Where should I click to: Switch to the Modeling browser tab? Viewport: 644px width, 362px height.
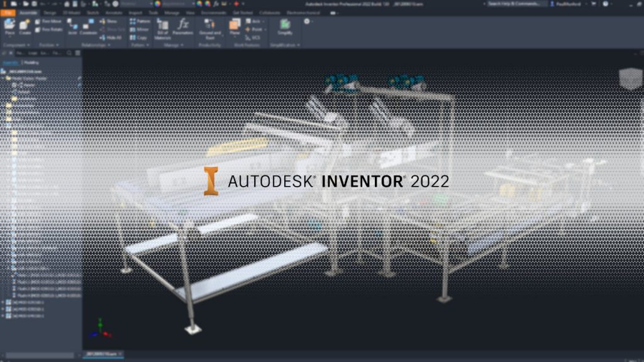pos(31,62)
